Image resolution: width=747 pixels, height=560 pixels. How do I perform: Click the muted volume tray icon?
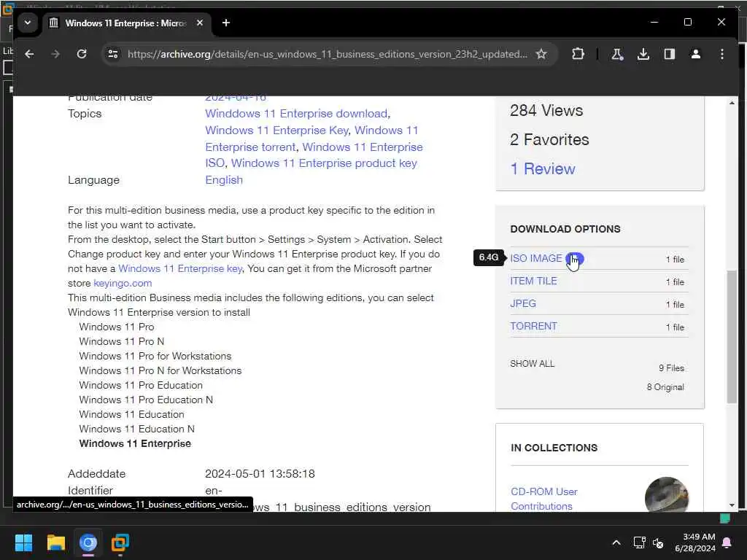(x=659, y=542)
